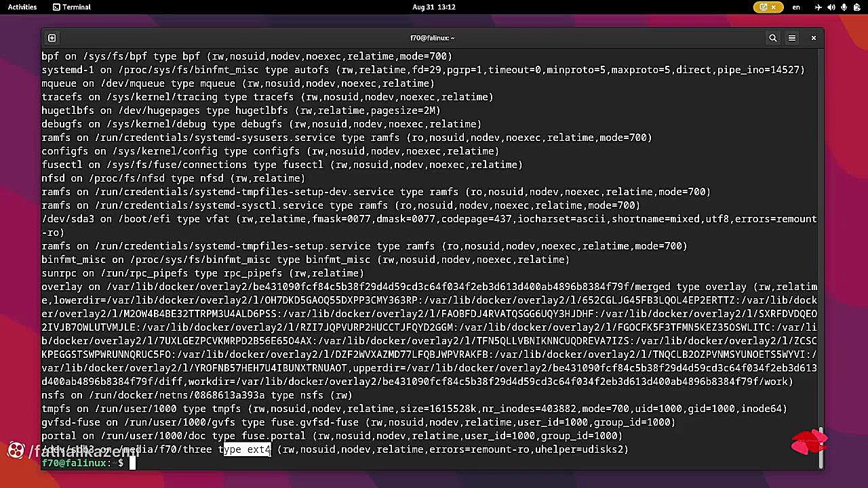Click the 'type fuse.portal' text
Screen dimensions: 868x488
click(x=260, y=436)
